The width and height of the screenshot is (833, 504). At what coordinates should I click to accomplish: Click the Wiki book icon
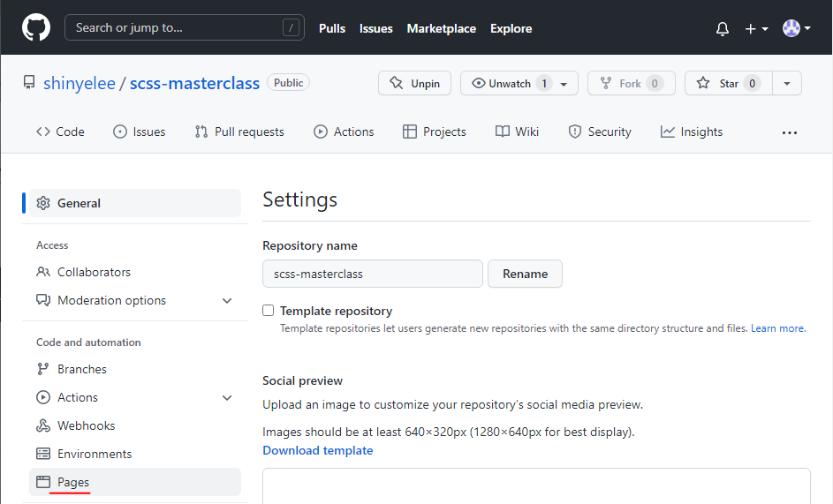tap(502, 132)
